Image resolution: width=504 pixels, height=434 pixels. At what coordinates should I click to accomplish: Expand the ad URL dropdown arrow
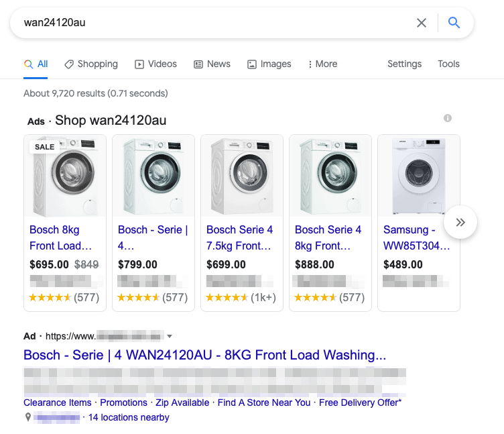click(x=170, y=337)
